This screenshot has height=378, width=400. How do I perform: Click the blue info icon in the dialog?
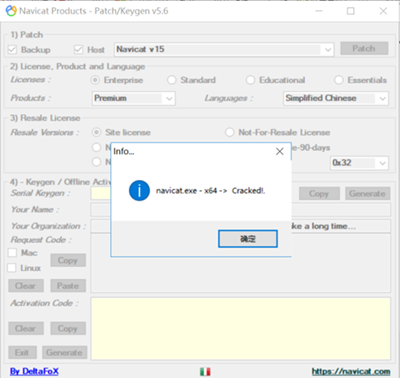(139, 191)
